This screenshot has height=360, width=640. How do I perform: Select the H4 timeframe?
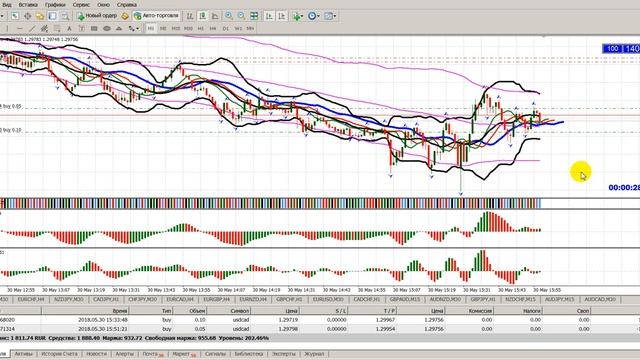tap(213, 29)
